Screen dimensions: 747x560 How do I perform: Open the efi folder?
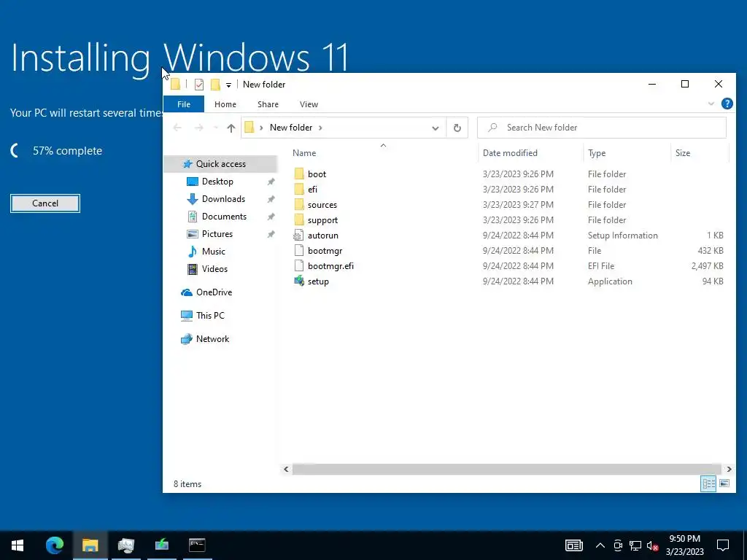coord(312,190)
